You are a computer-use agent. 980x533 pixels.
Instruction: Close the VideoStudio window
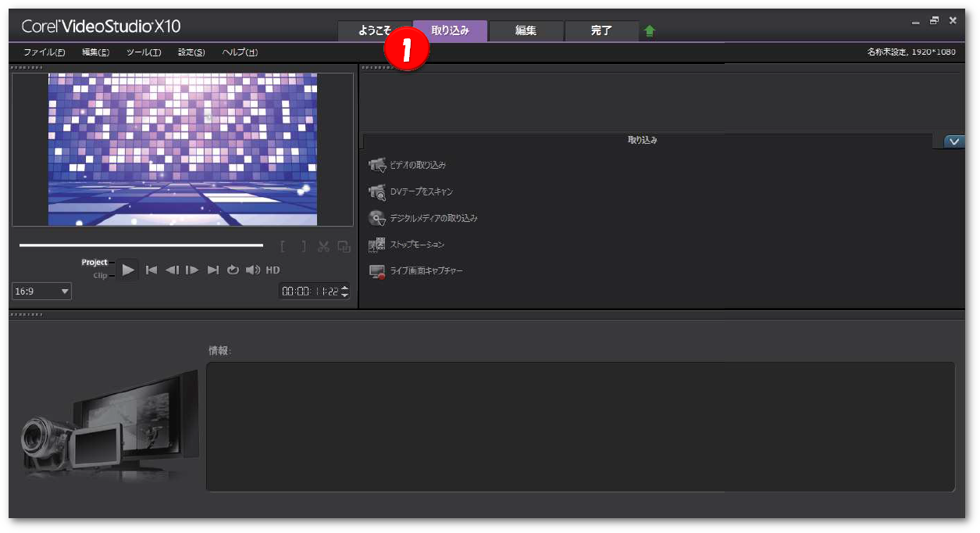click(953, 21)
